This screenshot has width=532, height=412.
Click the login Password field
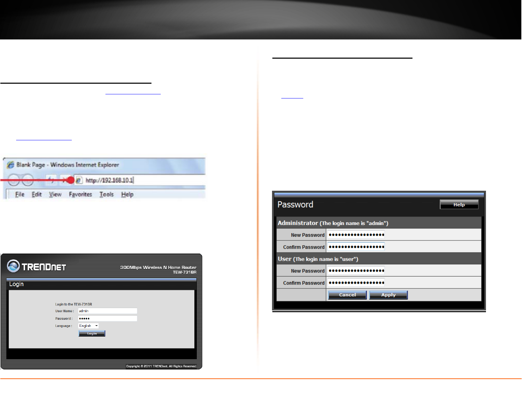coord(107,318)
